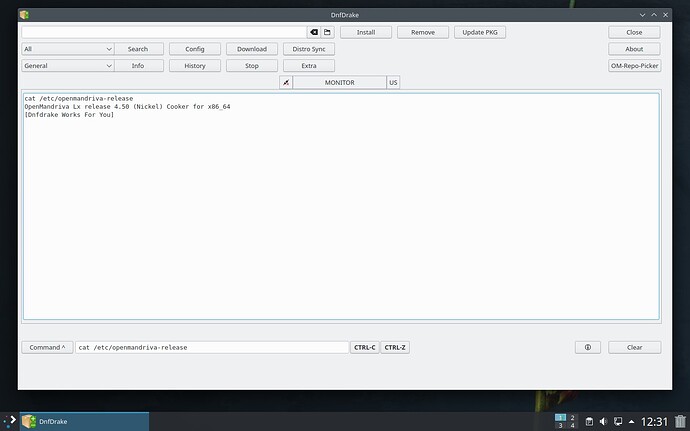Open the trash icon on the panel
The width and height of the screenshot is (690, 431).
point(680,421)
